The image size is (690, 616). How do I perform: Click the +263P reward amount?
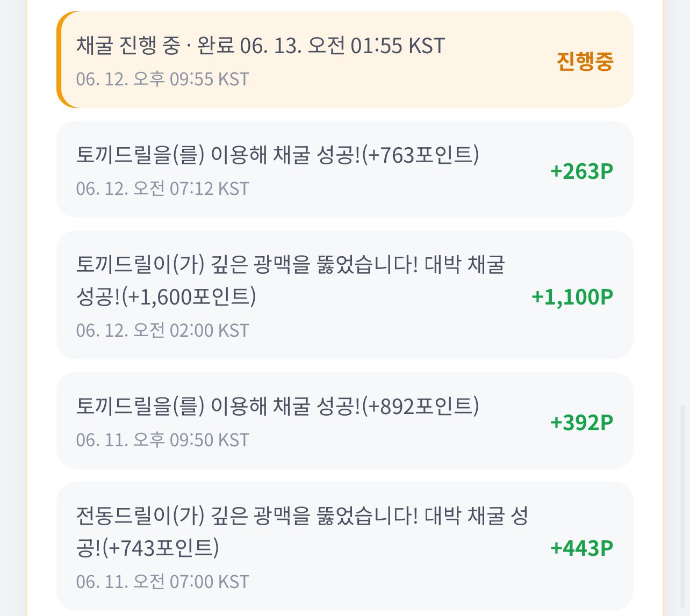(581, 171)
